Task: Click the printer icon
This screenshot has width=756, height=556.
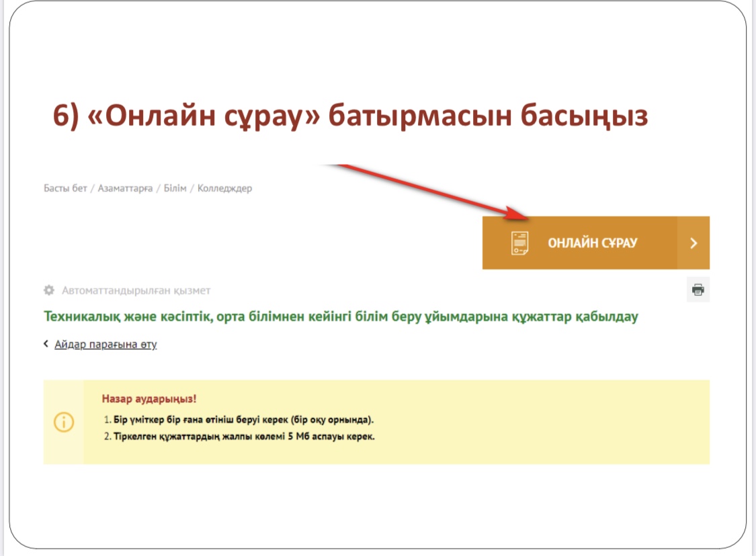Action: pos(698,290)
